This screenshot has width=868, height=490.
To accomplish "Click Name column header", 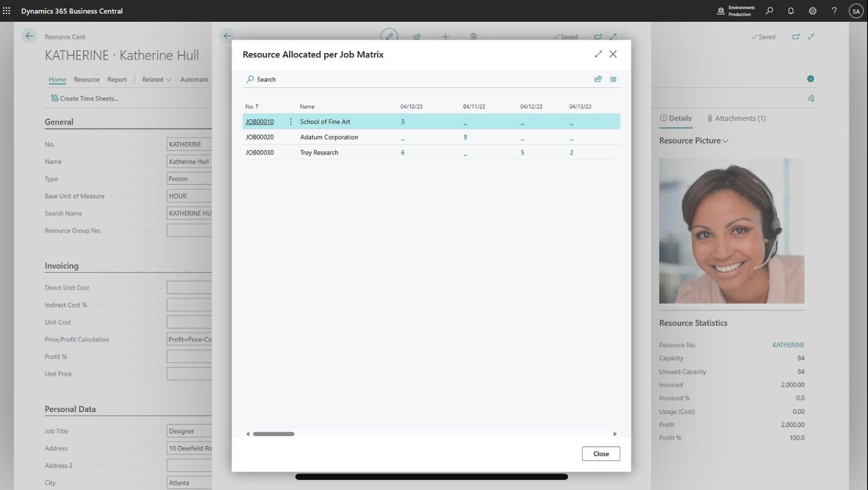I will click(307, 106).
